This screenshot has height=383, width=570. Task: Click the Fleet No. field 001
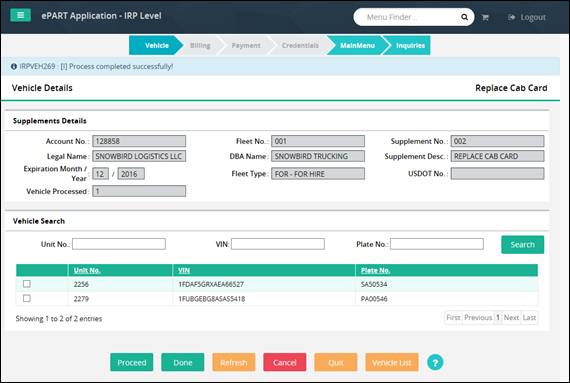(x=318, y=141)
